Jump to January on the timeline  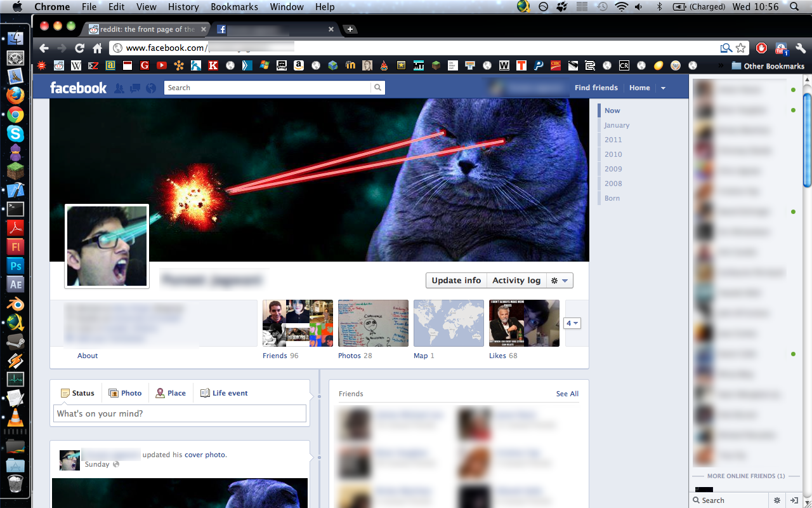click(x=617, y=125)
